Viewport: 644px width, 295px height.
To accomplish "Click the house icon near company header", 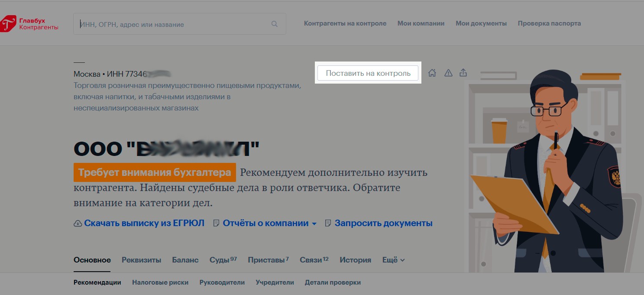I will [x=432, y=73].
